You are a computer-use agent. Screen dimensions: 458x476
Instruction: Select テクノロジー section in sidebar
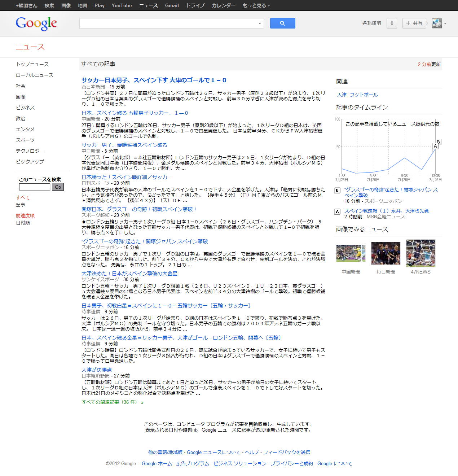(x=30, y=151)
